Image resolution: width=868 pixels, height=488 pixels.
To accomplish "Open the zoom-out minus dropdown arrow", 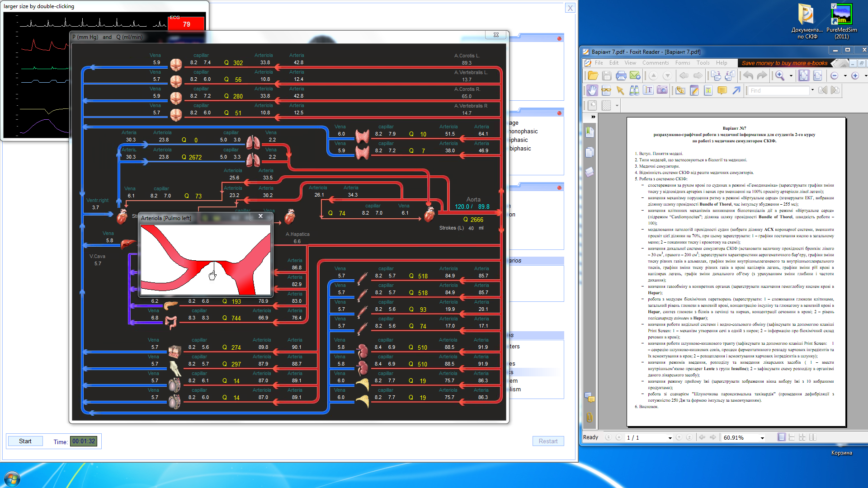I will (x=845, y=76).
